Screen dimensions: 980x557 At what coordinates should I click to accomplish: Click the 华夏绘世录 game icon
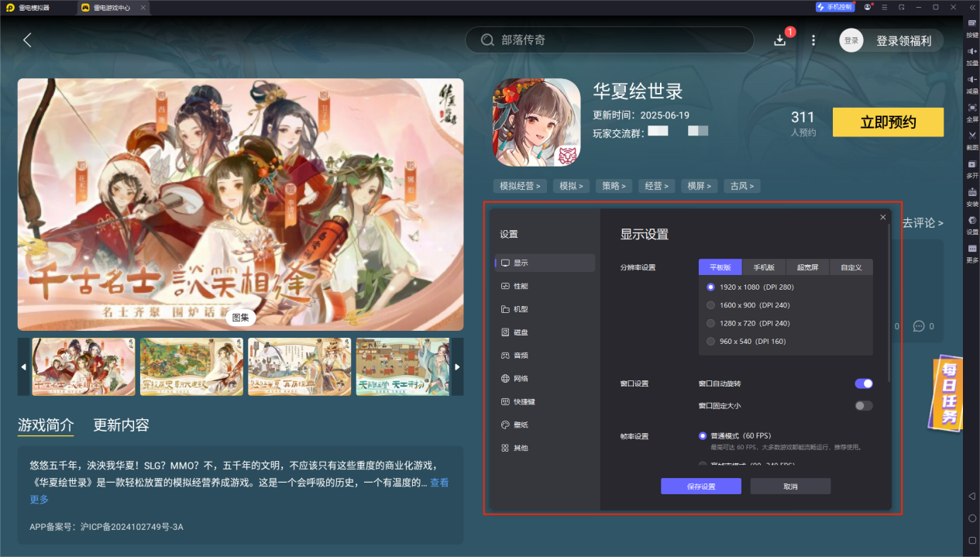[536, 122]
